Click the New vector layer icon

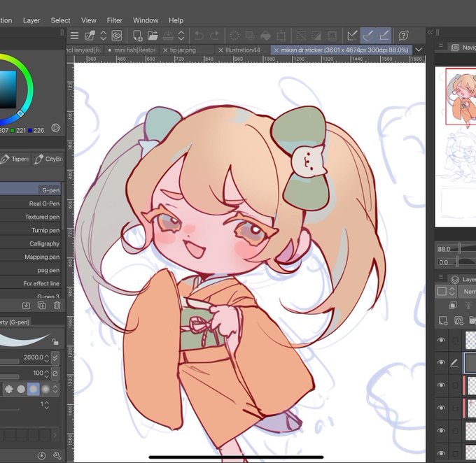(x=458, y=320)
